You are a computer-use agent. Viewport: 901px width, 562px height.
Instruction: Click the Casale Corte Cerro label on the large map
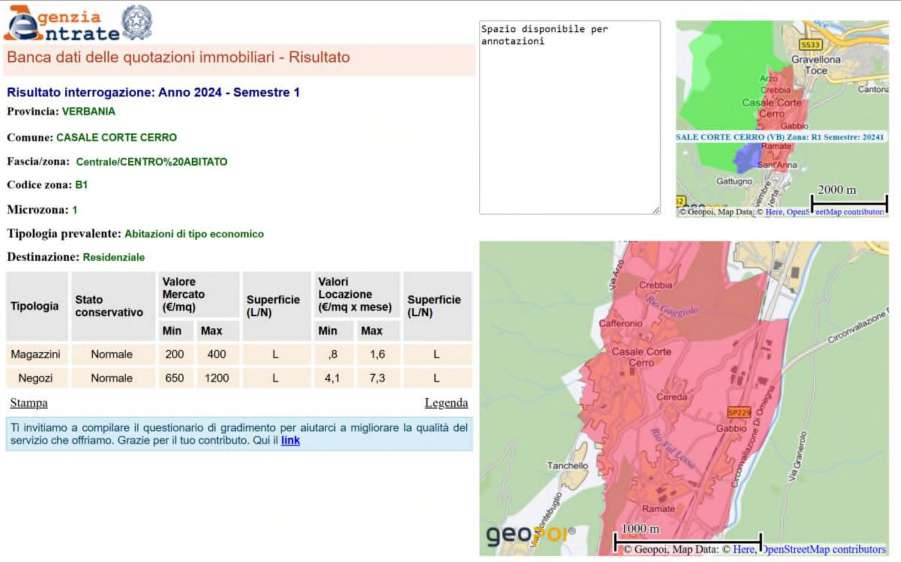coord(641,357)
